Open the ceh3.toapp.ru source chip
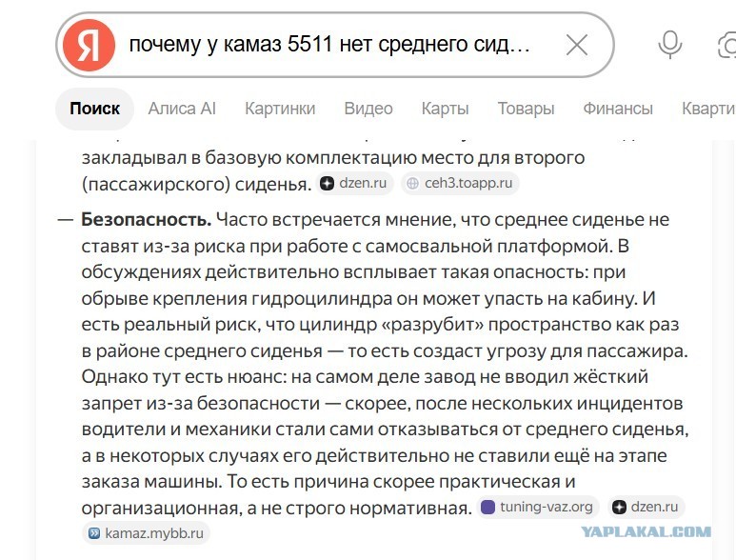The image size is (736, 560). tap(460, 183)
